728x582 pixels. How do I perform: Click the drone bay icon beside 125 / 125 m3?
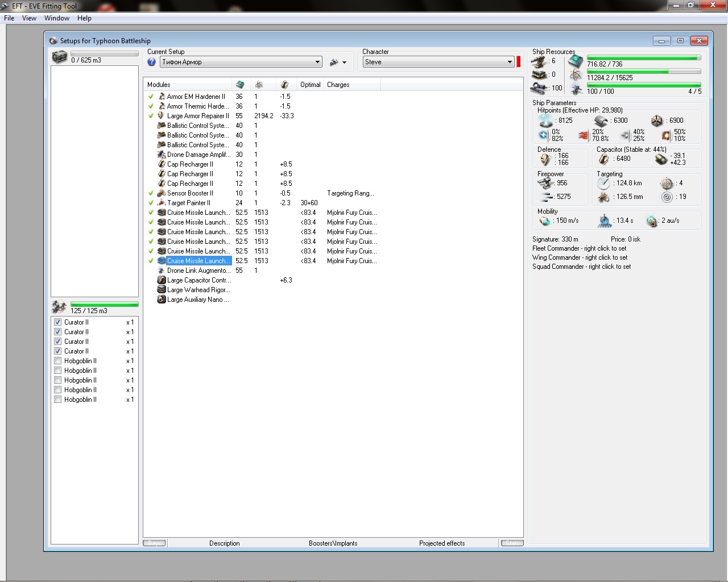59,307
